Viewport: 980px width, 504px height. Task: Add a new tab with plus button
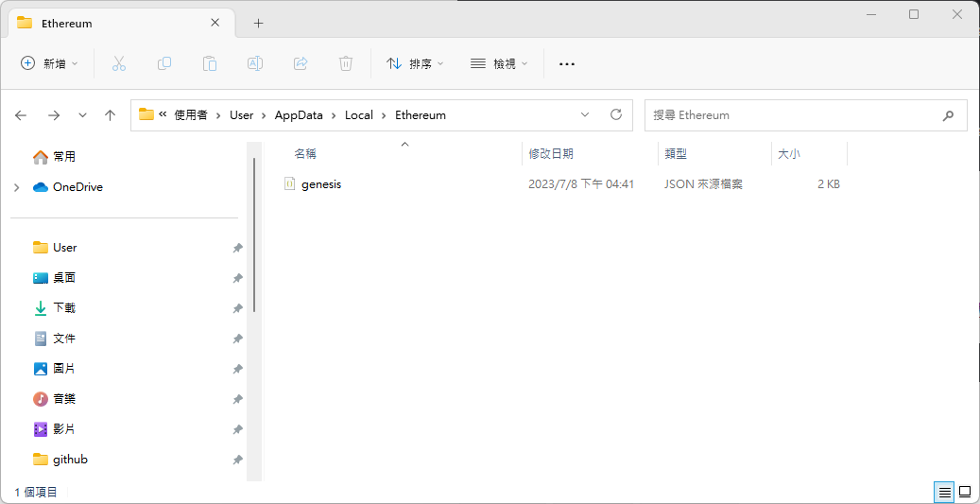259,23
